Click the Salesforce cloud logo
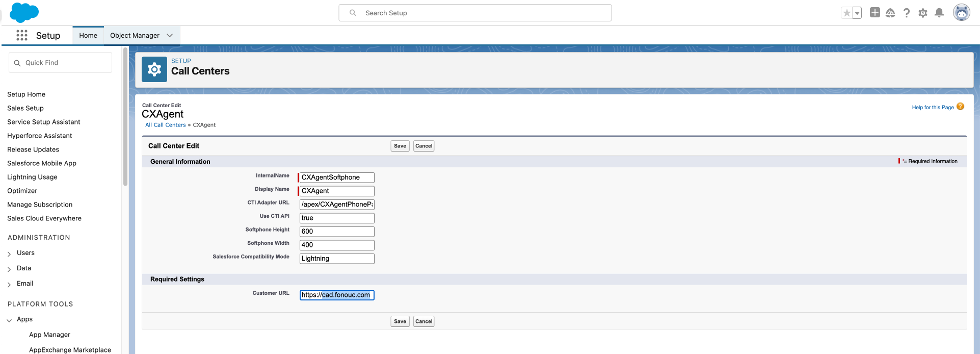The image size is (980, 354). [x=24, y=12]
